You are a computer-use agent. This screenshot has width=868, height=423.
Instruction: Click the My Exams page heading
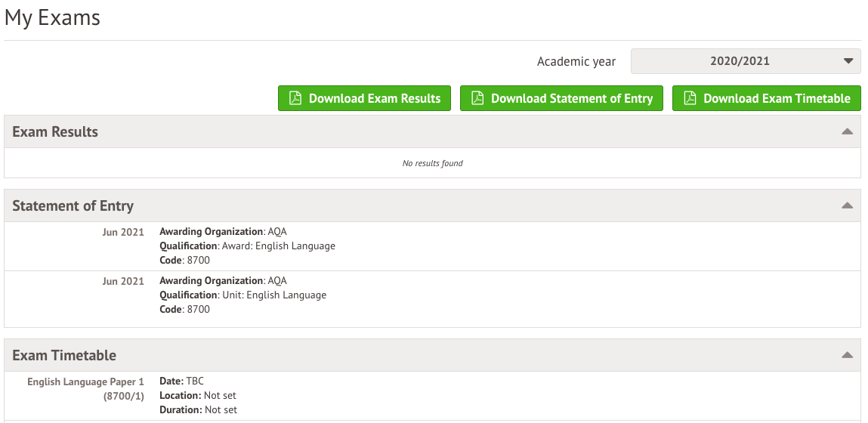(x=52, y=18)
